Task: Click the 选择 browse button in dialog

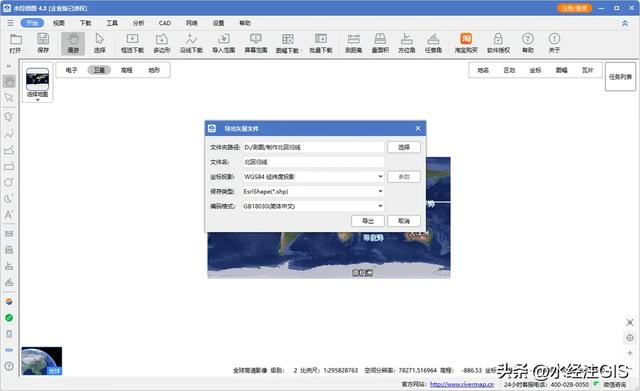Action: pos(404,147)
